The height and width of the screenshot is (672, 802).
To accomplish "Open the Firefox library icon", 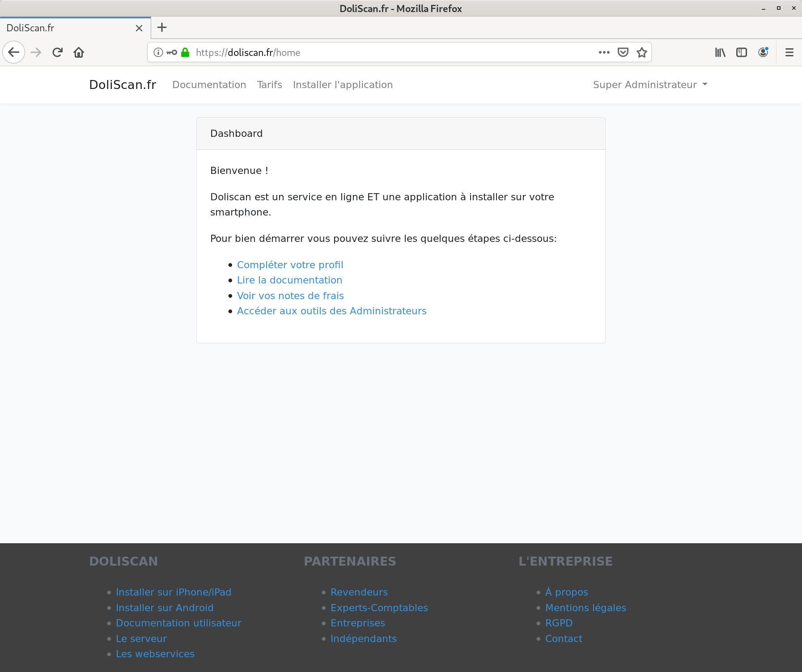I will click(720, 52).
